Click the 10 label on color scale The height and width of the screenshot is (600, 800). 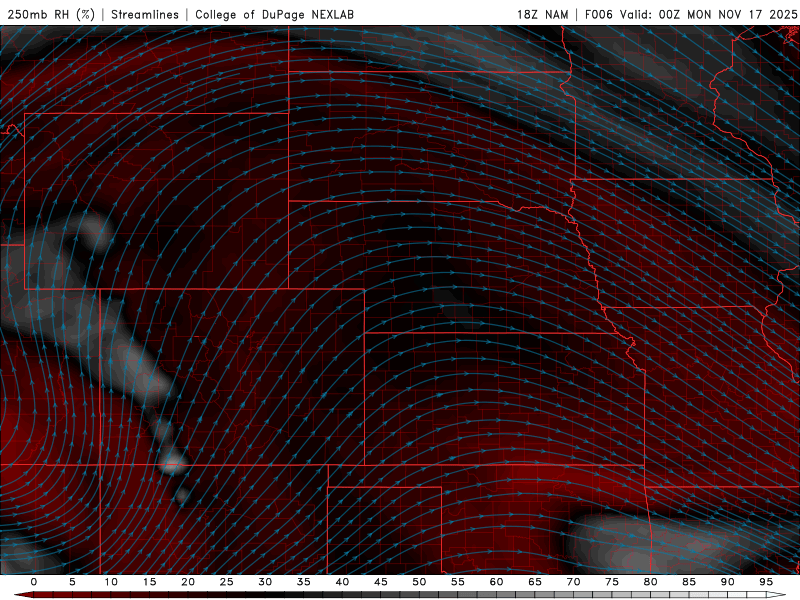pos(111,582)
